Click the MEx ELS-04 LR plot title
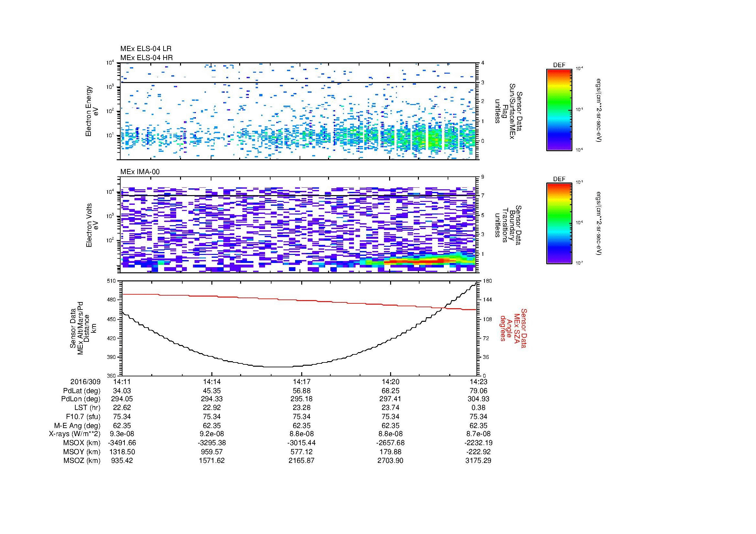The height and width of the screenshot is (534, 756). (146, 49)
